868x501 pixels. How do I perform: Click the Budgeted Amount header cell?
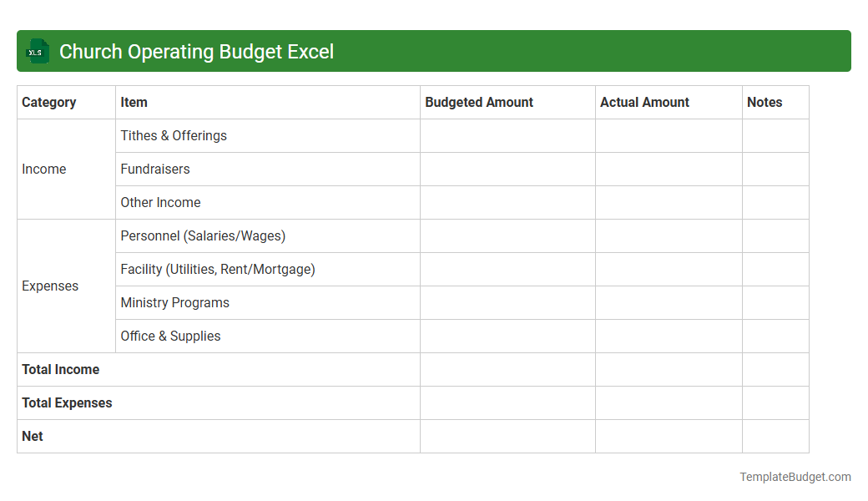tap(478, 102)
